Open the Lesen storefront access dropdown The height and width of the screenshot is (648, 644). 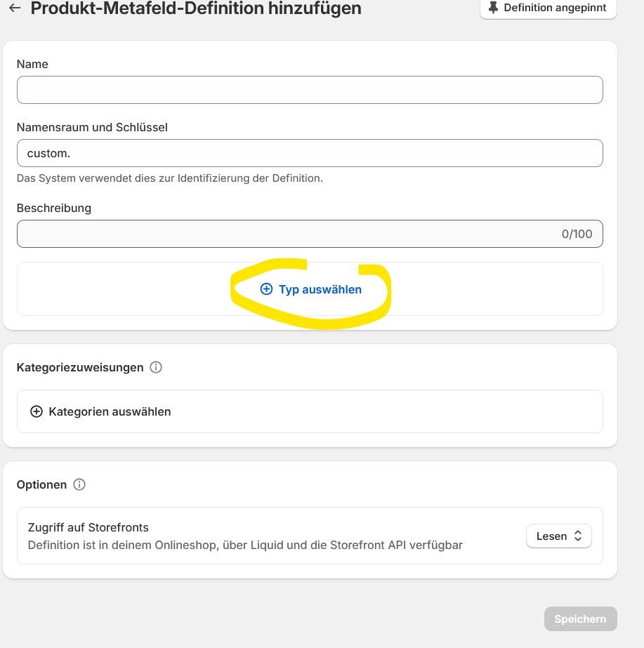click(x=558, y=536)
